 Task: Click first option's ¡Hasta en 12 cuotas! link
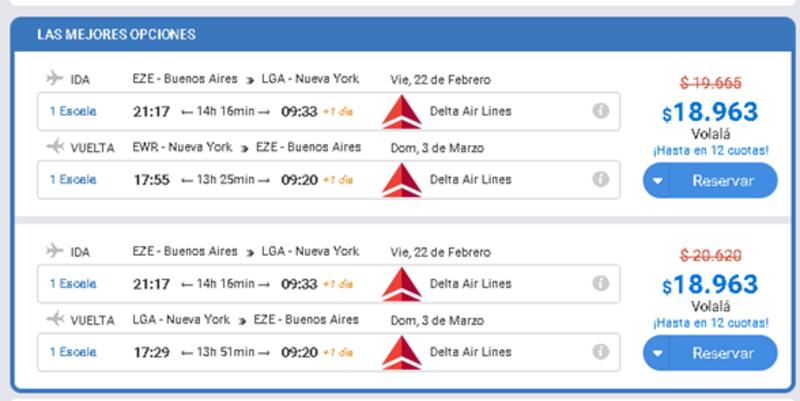[x=710, y=151]
